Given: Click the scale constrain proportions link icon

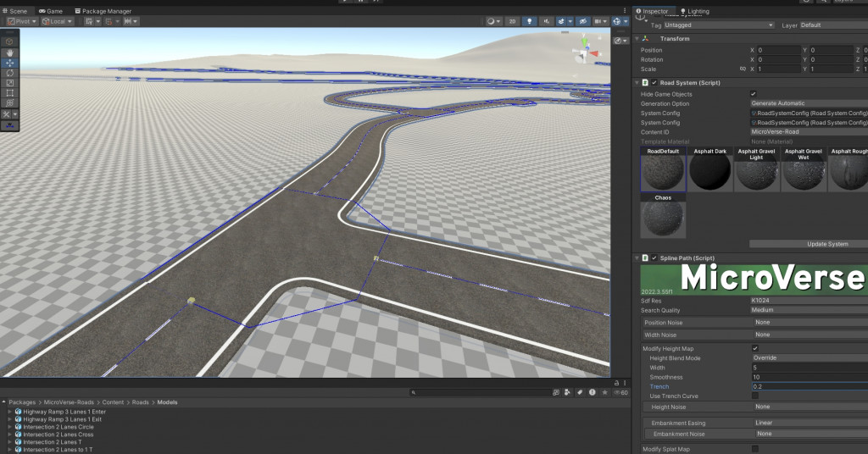Looking at the screenshot, I should click(x=743, y=69).
